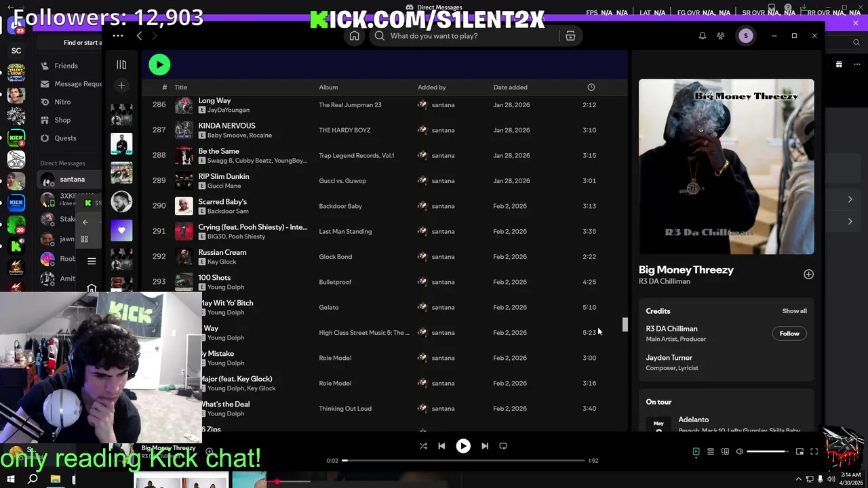Select track 100 Shots
The height and width of the screenshot is (488, 868).
(214, 277)
